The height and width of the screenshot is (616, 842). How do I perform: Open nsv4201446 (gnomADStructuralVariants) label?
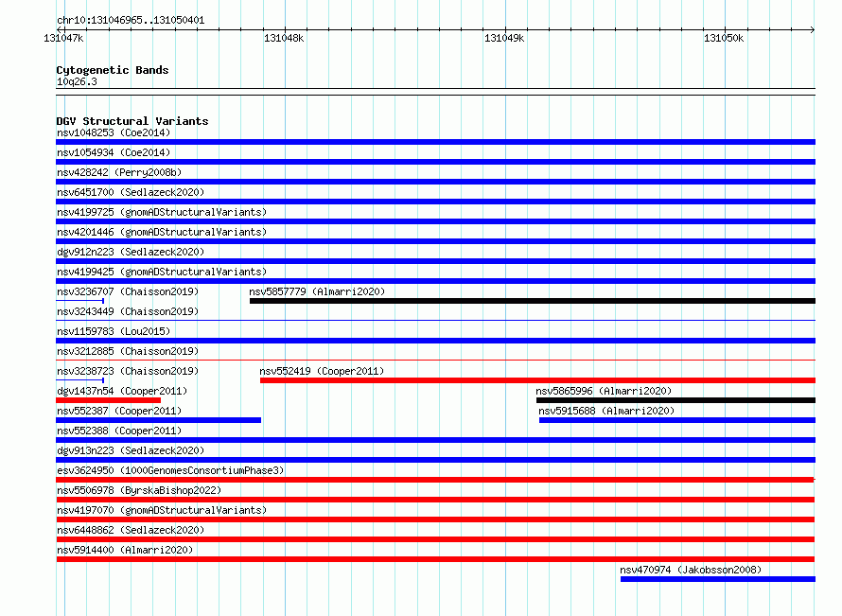[162, 232]
